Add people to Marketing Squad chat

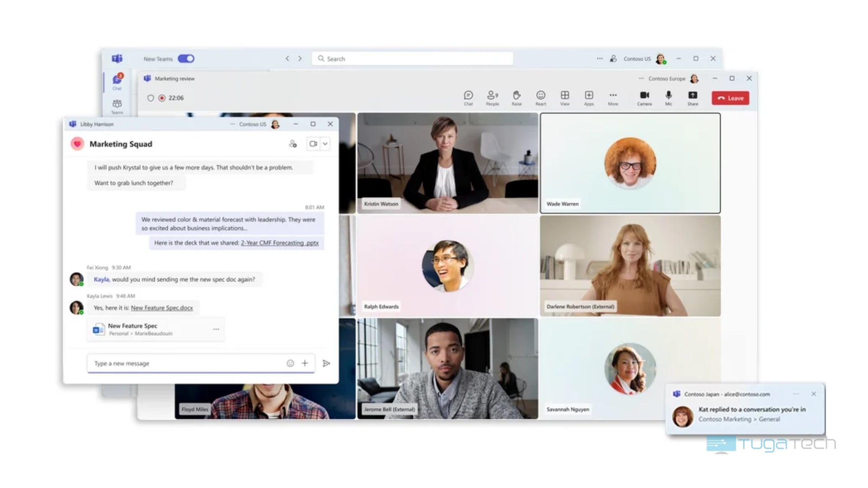[293, 144]
